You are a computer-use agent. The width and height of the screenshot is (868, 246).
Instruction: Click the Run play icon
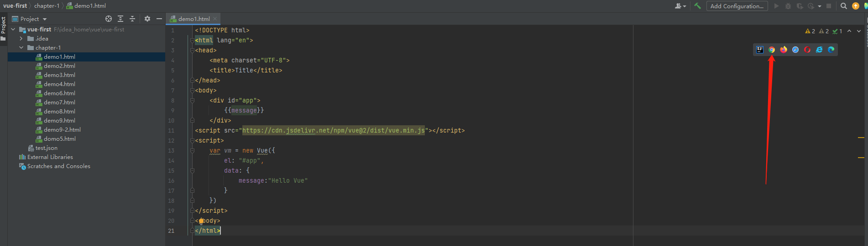click(x=777, y=6)
